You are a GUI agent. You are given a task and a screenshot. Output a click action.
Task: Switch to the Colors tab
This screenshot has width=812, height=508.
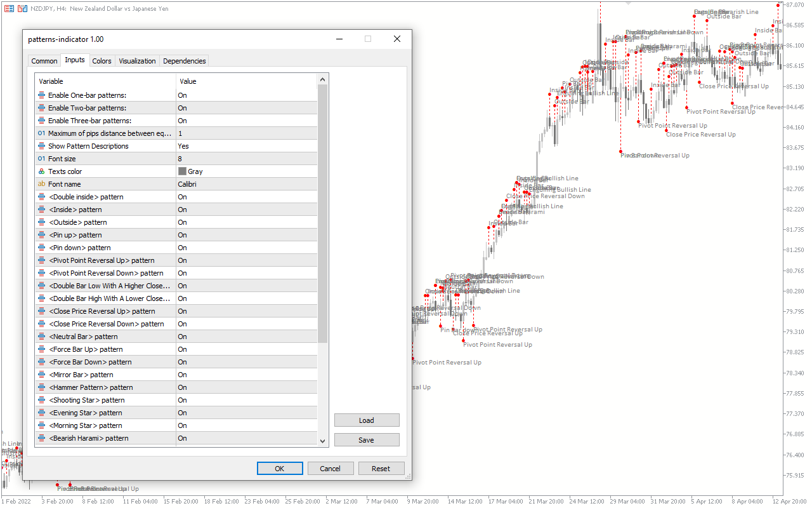(101, 61)
